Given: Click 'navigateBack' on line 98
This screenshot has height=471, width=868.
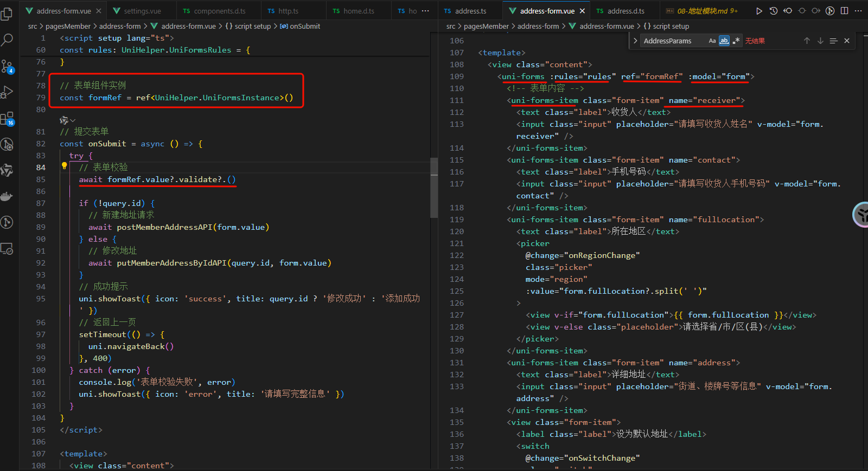Looking at the screenshot, I should (x=136, y=346).
